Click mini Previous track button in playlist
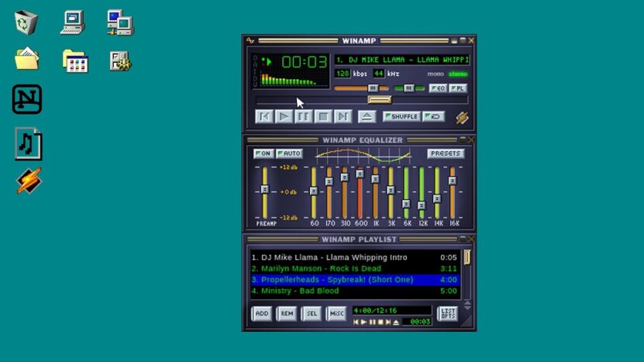The image size is (644, 362). point(356,322)
